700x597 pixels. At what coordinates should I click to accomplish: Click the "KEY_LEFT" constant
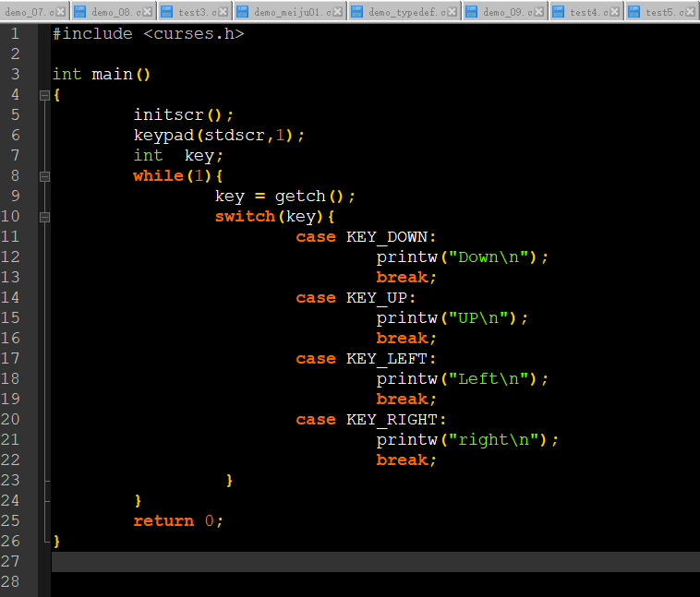click(x=387, y=359)
